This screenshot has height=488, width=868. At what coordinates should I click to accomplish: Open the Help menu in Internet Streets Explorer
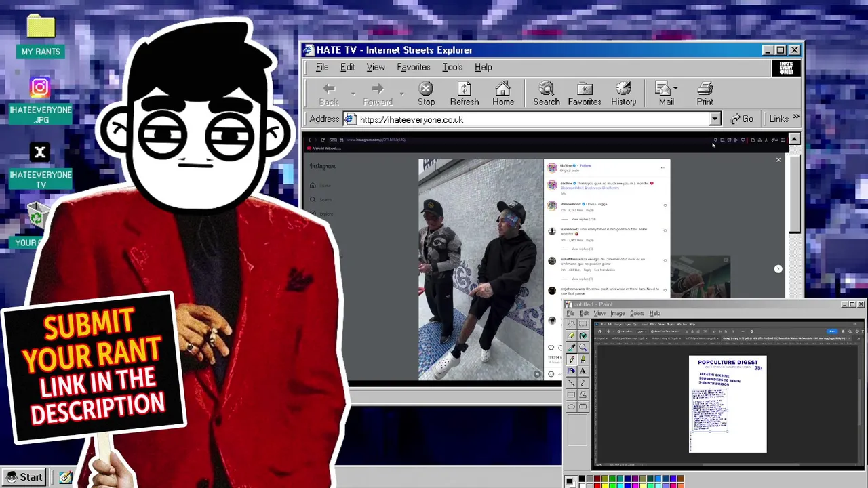pyautogui.click(x=484, y=67)
